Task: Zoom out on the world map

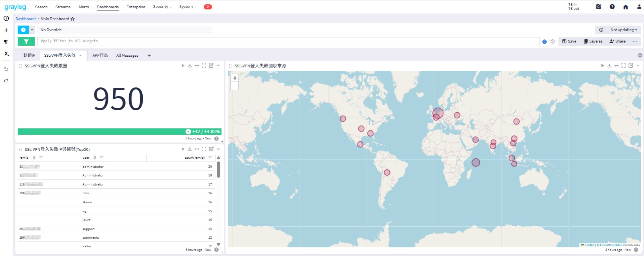Action: (x=235, y=86)
